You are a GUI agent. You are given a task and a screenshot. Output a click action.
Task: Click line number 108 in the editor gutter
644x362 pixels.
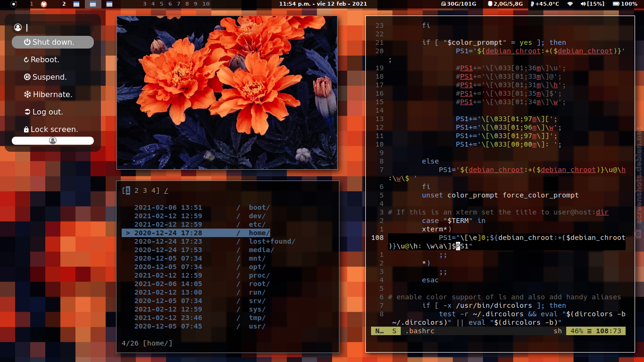pyautogui.click(x=378, y=238)
